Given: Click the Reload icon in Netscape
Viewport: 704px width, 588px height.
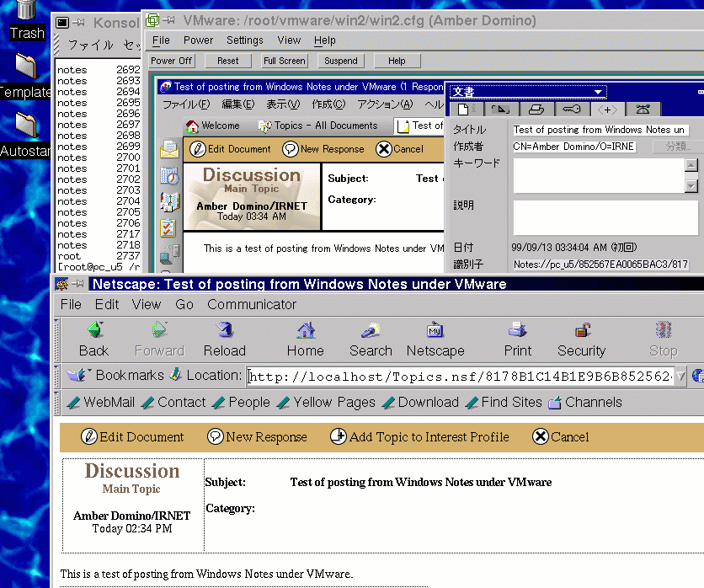Looking at the screenshot, I should [225, 329].
